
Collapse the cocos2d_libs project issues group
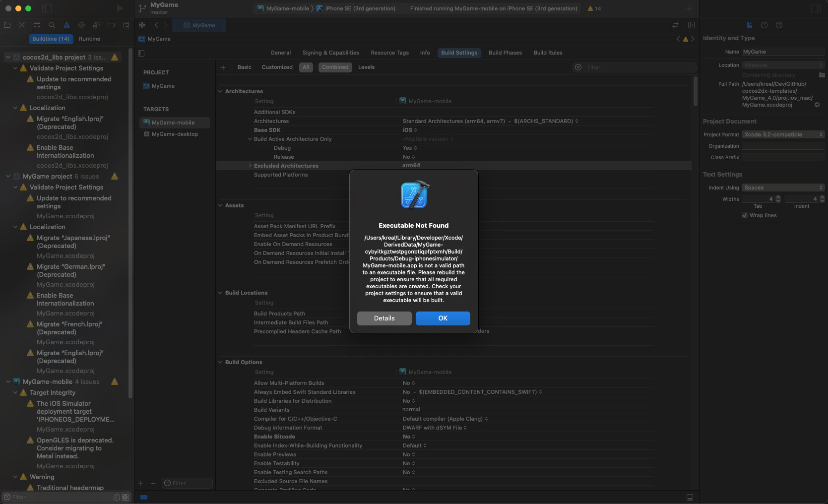click(x=8, y=57)
